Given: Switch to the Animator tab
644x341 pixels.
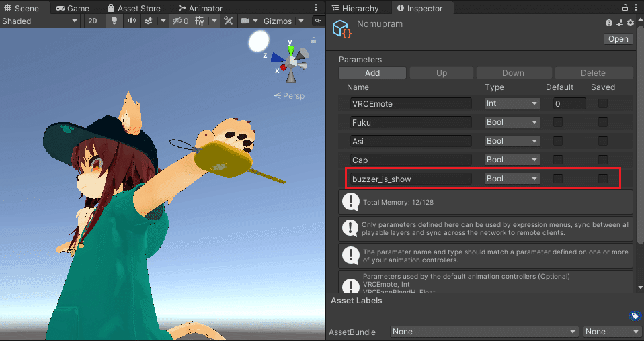Looking at the screenshot, I should 201,8.
